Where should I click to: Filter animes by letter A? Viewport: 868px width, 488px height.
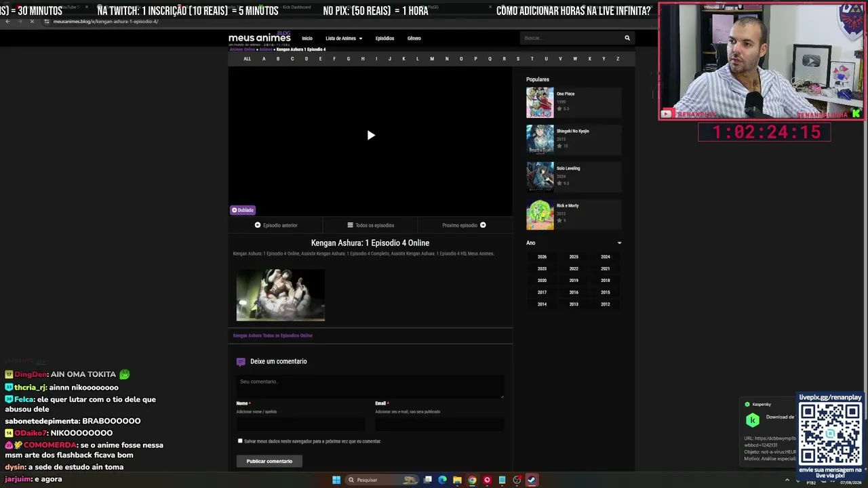264,59
